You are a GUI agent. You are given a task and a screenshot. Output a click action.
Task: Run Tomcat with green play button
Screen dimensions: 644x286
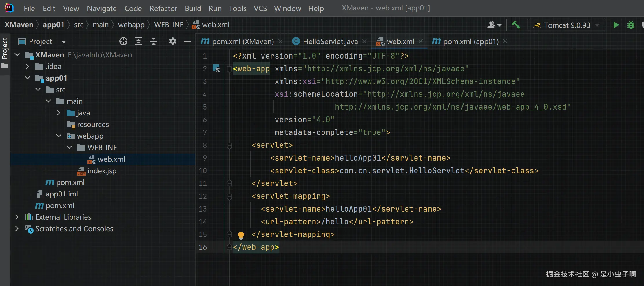tap(616, 25)
